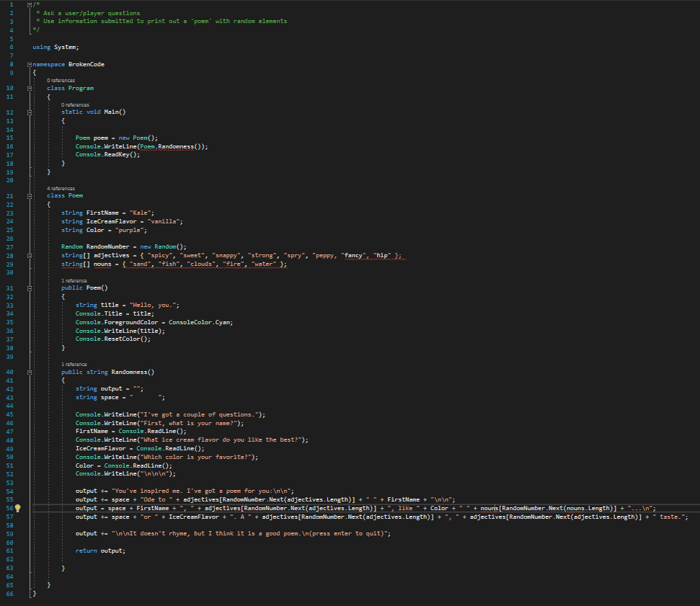
Task: Collapse the header comment block at line 1
Action: (30, 5)
